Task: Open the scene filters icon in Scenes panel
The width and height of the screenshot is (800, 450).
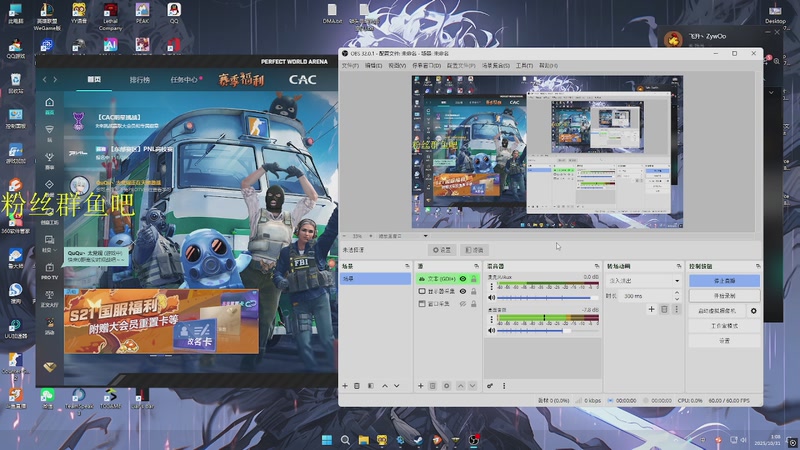Action: pyautogui.click(x=371, y=386)
